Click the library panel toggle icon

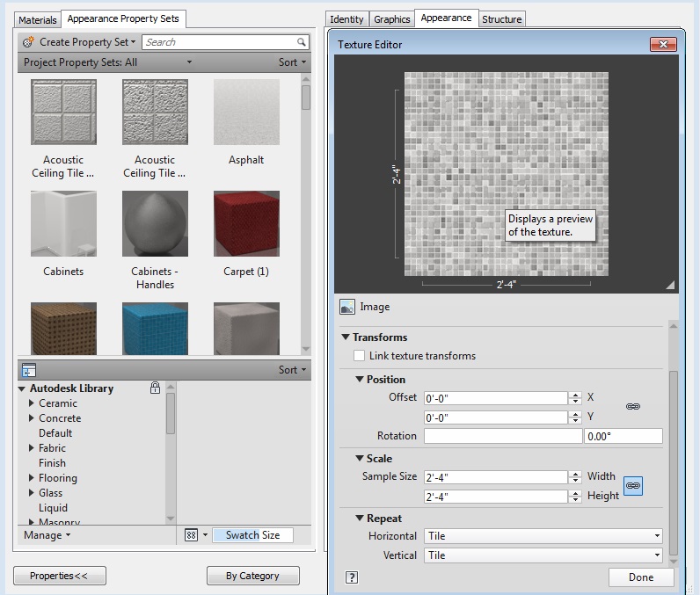pos(29,370)
